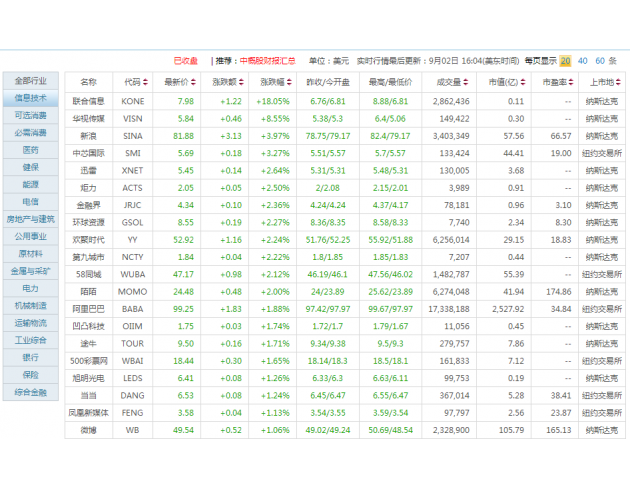Select 原材料 industry tab
This screenshot has width=630, height=490.
(x=31, y=254)
